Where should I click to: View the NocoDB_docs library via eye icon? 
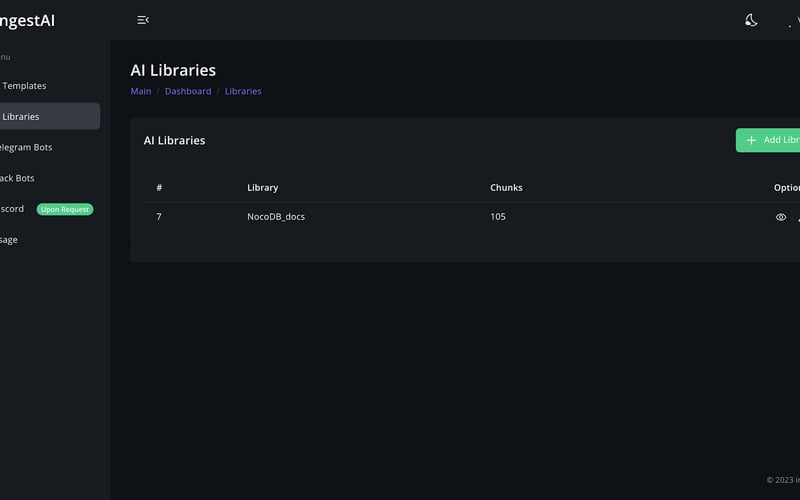tap(781, 217)
